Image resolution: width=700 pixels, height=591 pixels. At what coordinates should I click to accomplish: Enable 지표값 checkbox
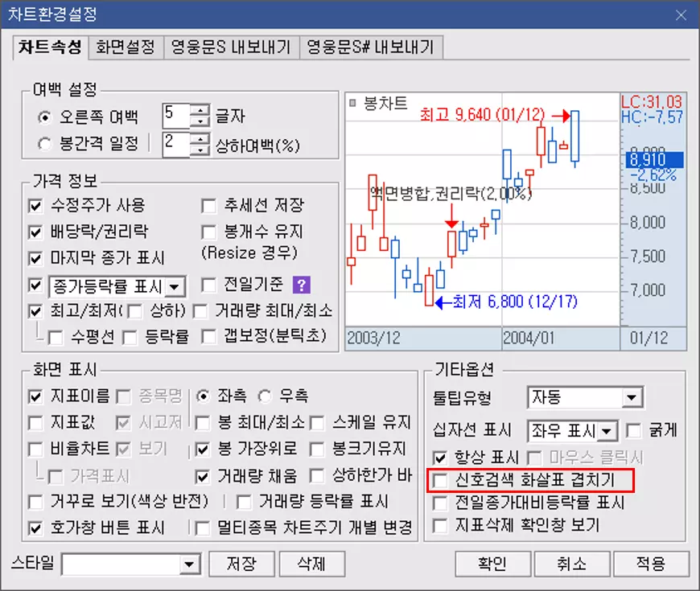[35, 423]
